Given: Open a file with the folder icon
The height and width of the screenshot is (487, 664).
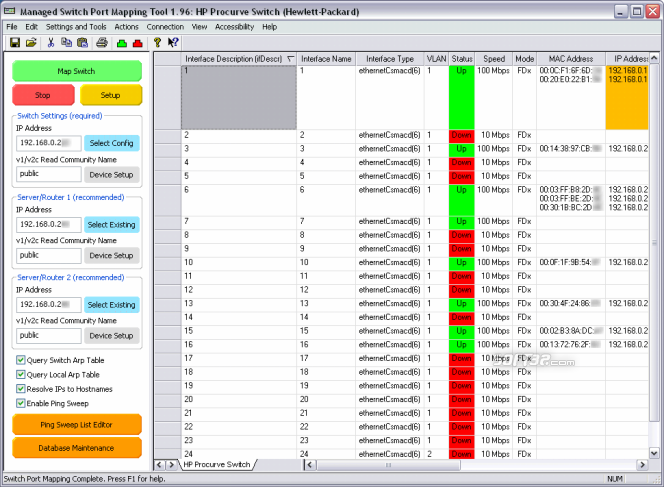Looking at the screenshot, I should (x=31, y=42).
